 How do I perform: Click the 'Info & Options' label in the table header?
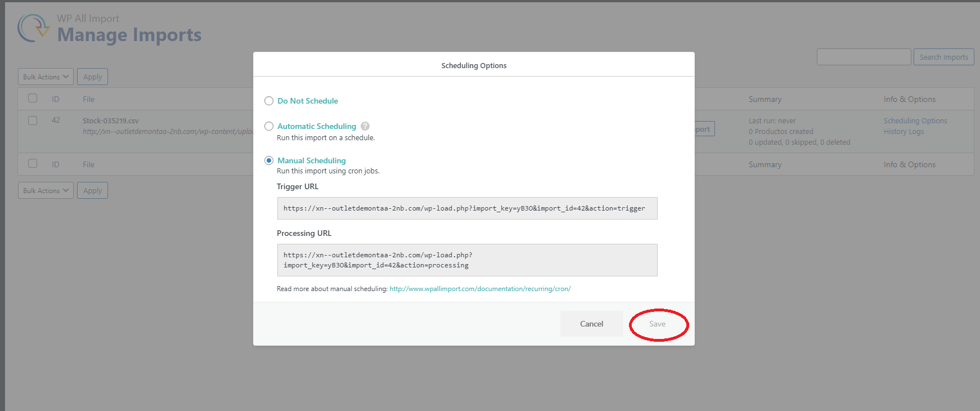tap(910, 99)
